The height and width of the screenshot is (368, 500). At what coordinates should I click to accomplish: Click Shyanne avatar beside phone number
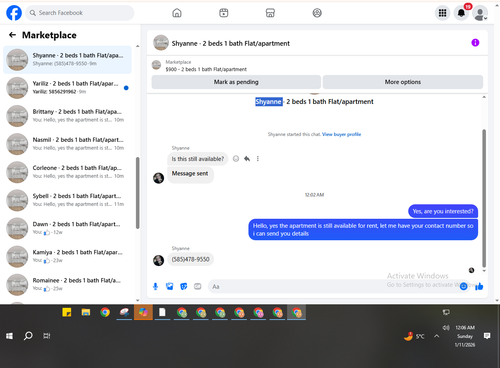(158, 260)
